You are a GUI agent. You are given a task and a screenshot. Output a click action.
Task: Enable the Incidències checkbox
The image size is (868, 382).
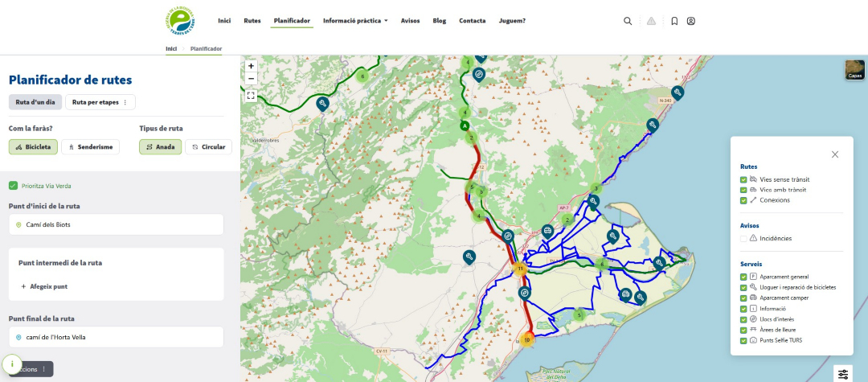pos(743,238)
